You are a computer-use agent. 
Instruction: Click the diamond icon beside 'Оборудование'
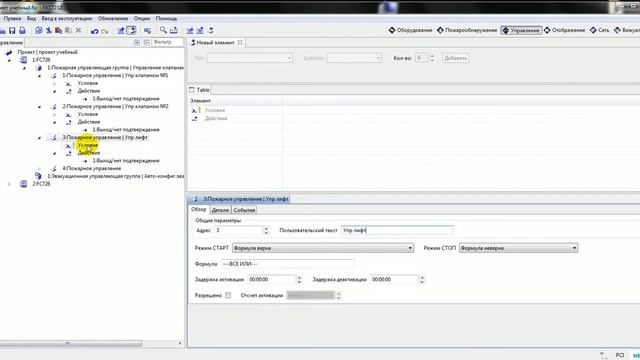tap(392, 30)
